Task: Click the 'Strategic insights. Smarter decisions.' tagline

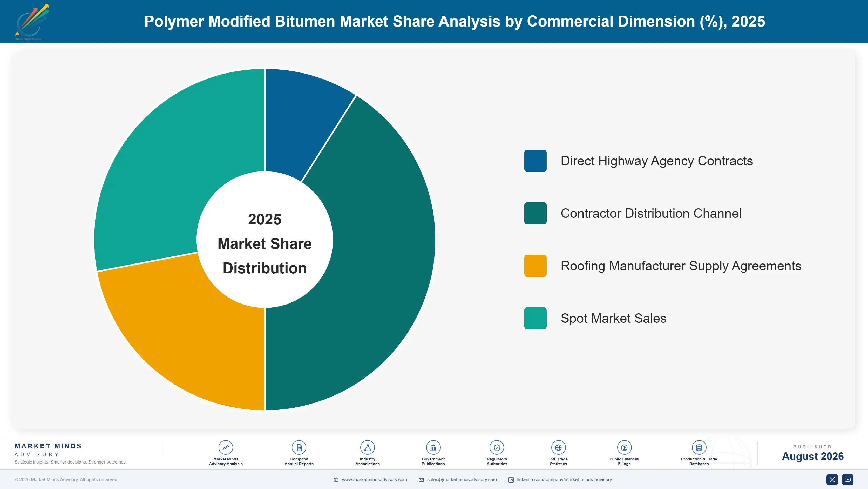Action: point(70,462)
